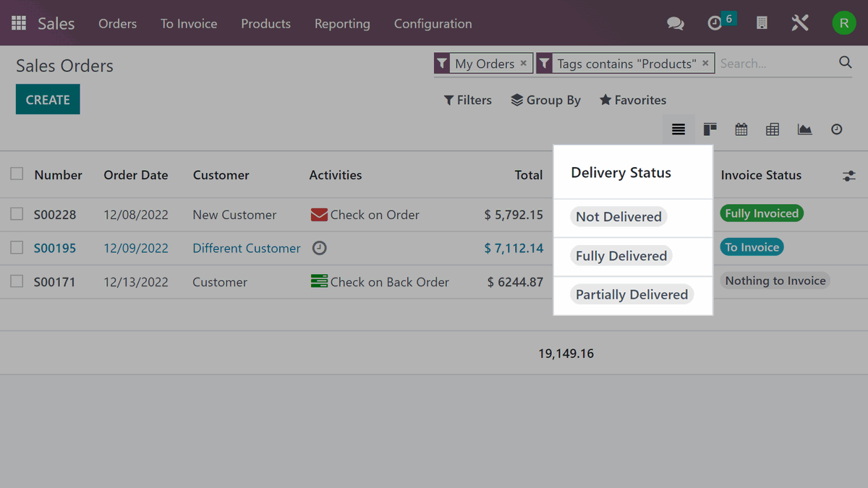868x488 pixels.
Task: Switch to activity view clock icon
Action: click(x=836, y=129)
